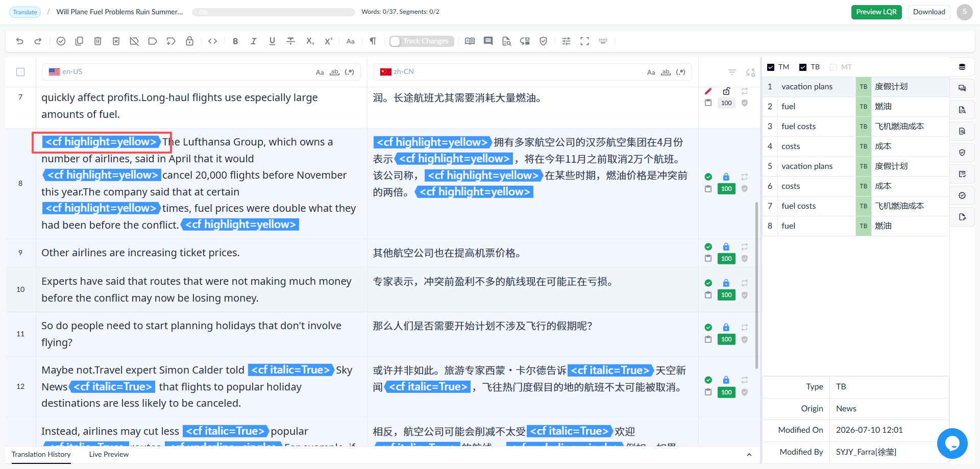Click the shield QA check toolbar icon

coord(544,41)
